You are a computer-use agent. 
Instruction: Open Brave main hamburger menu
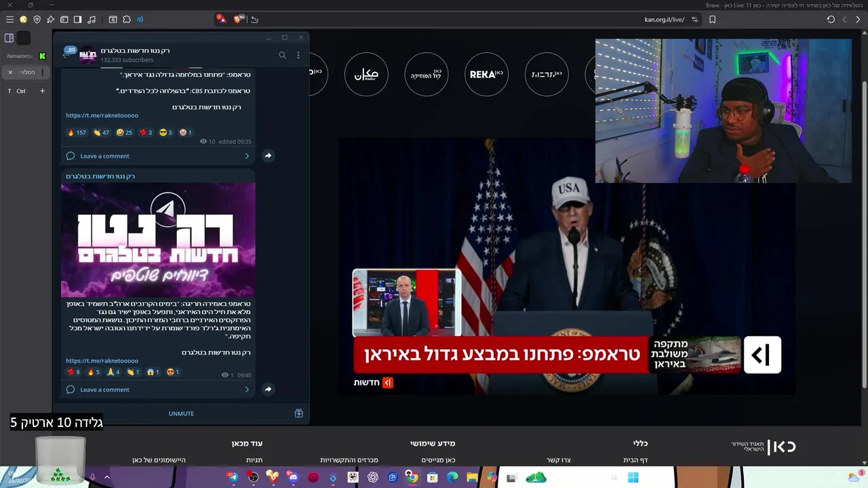9,20
